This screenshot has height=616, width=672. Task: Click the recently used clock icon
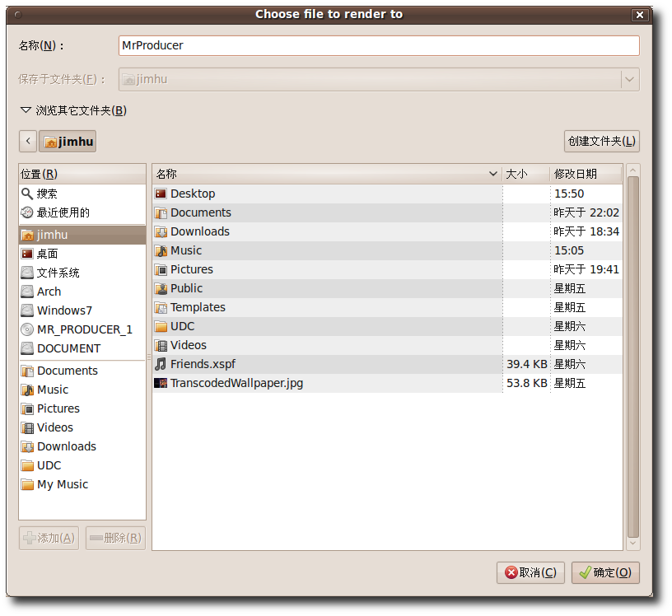(27, 212)
